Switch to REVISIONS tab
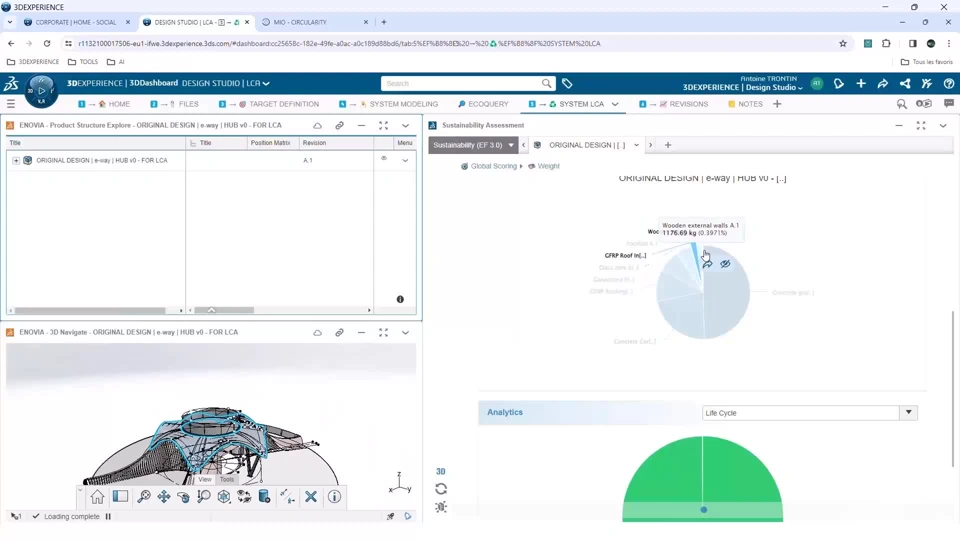960x540 pixels. click(x=673, y=104)
